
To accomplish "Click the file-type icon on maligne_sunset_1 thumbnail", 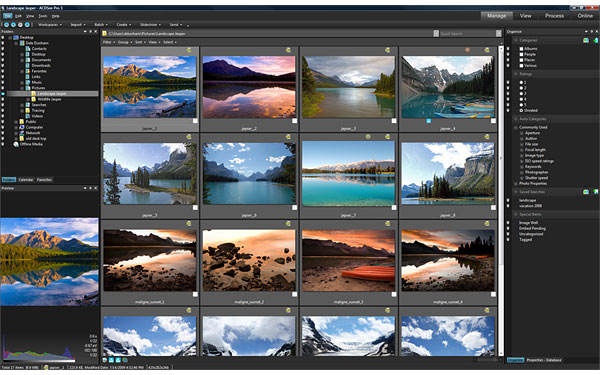I will point(189,223).
